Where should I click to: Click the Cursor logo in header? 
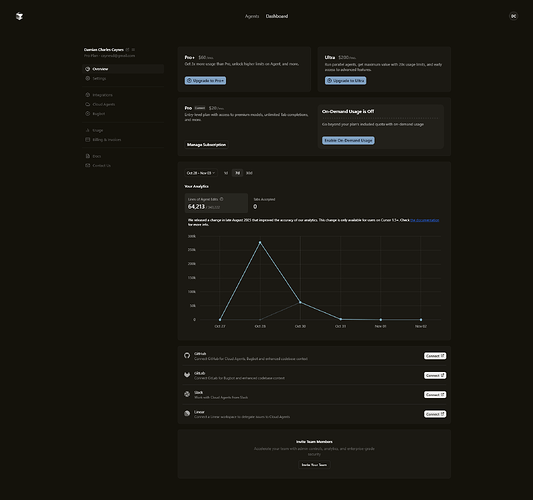(19, 16)
